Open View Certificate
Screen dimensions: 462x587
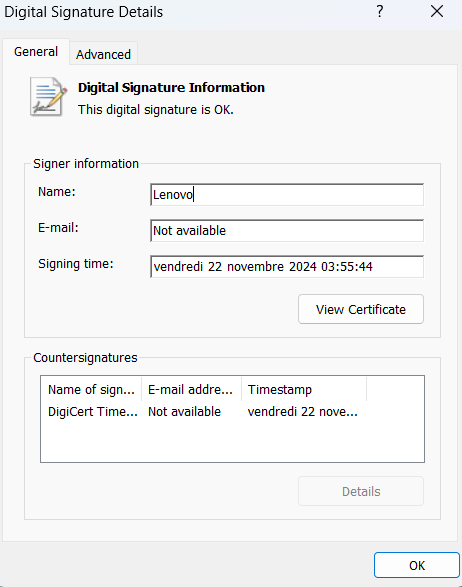[x=361, y=309]
